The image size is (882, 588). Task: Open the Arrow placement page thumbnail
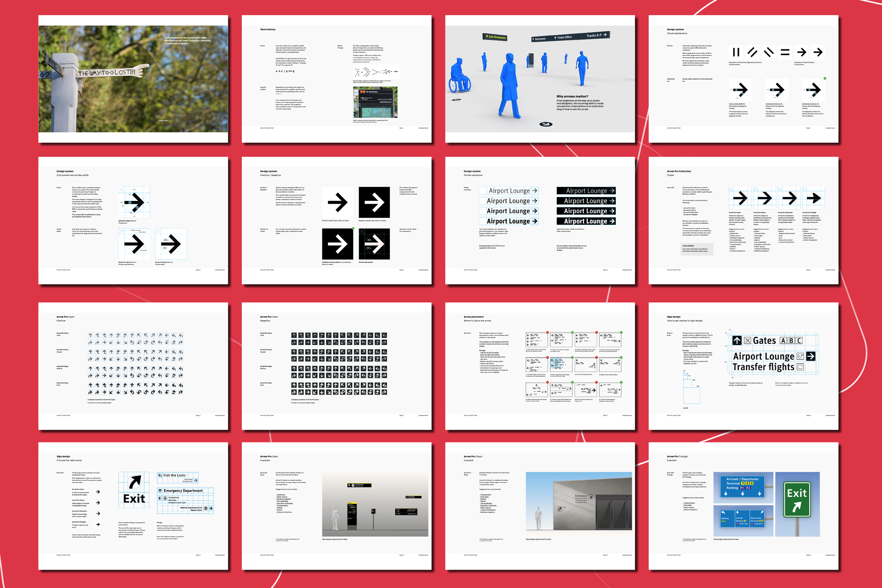(x=540, y=366)
